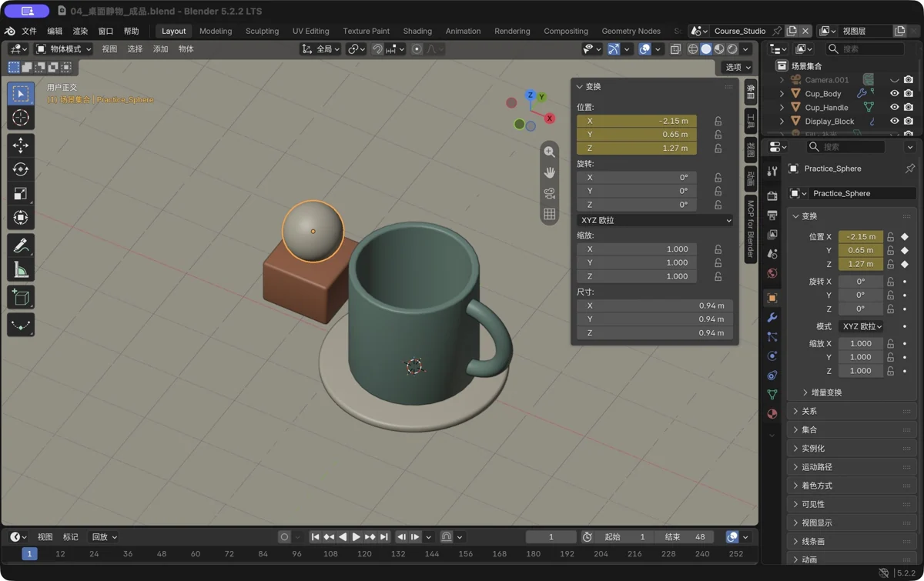Screen dimensions: 924x581
Task: Select the Cursor tool in the left toolbar
Action: pos(21,118)
